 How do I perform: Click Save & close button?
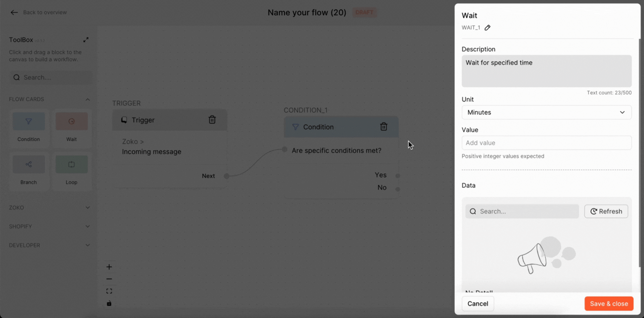[609, 304]
